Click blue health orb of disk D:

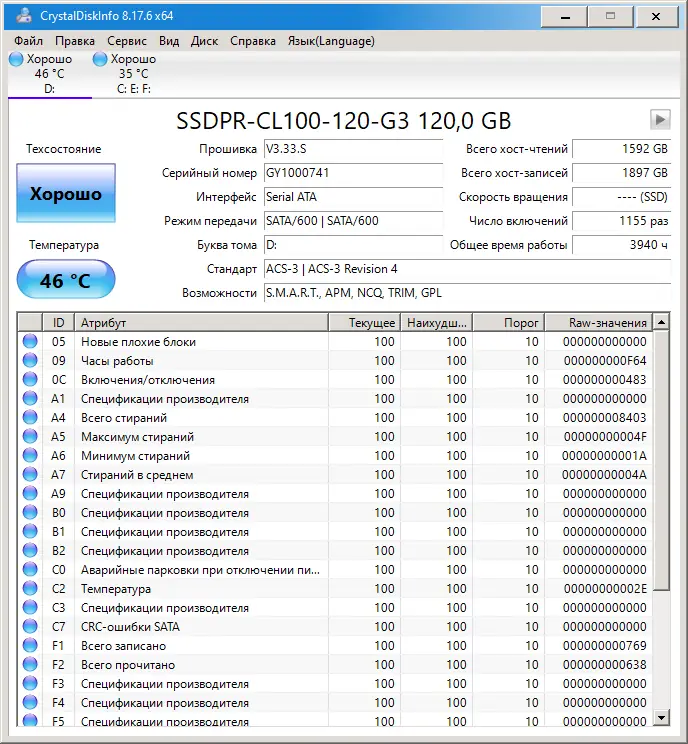click(16, 59)
